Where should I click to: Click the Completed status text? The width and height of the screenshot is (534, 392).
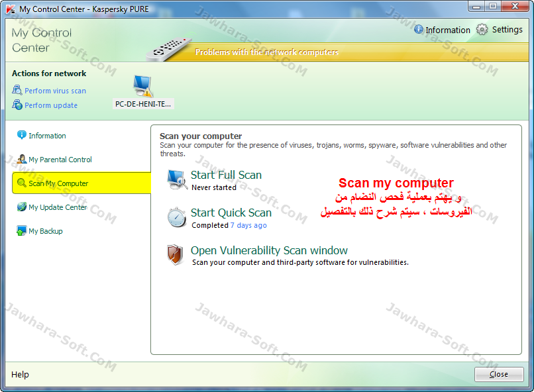210,225
